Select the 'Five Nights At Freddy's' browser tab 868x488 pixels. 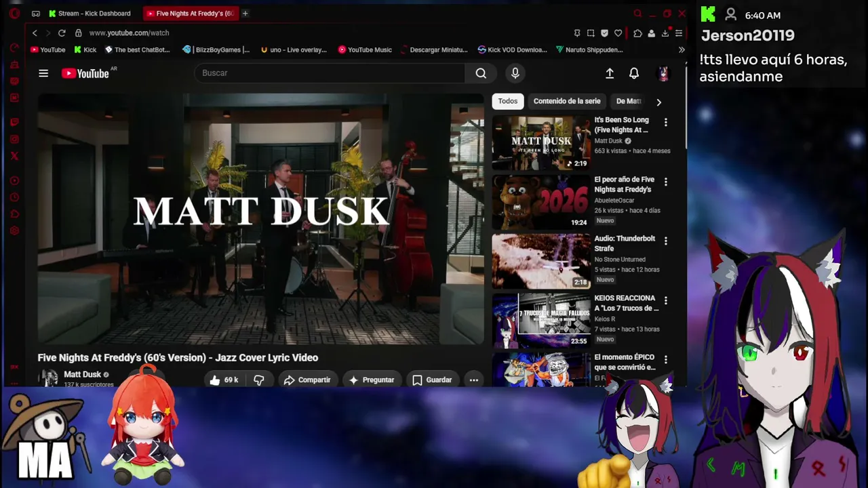pos(191,14)
